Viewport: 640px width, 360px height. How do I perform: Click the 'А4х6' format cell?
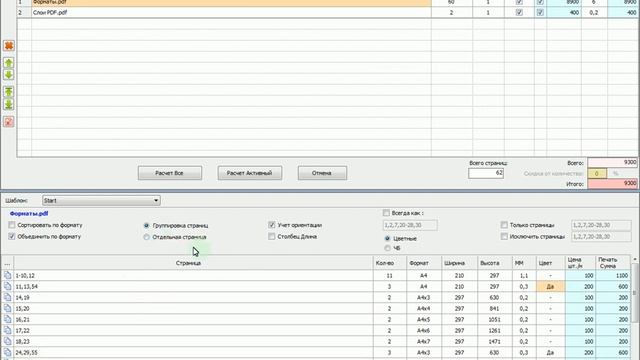coord(424,331)
